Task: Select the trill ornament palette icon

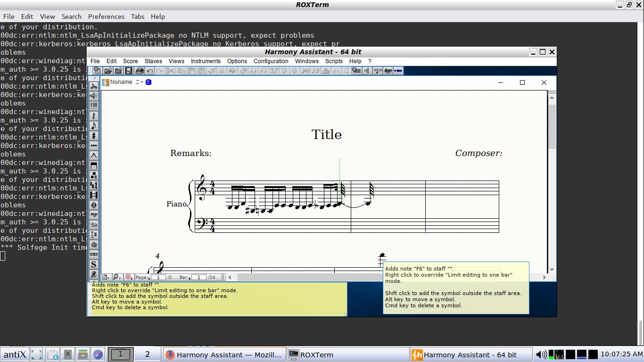Action: tap(94, 146)
